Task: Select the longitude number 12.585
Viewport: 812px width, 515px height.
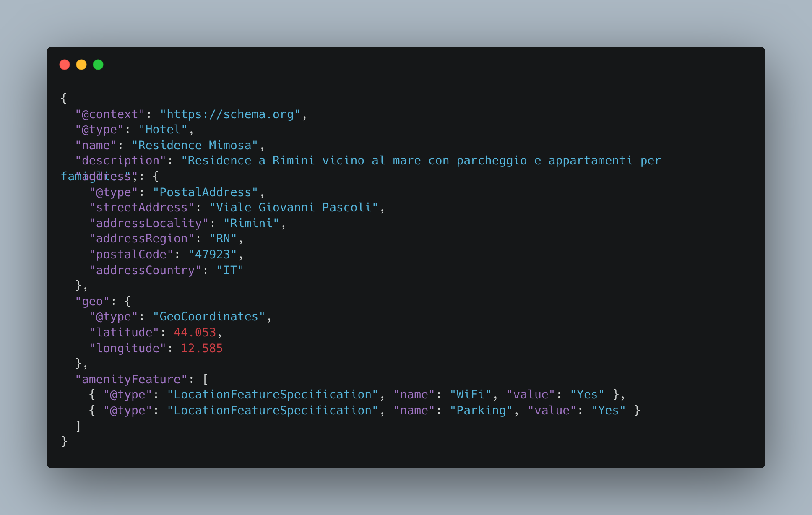Action: [202, 349]
